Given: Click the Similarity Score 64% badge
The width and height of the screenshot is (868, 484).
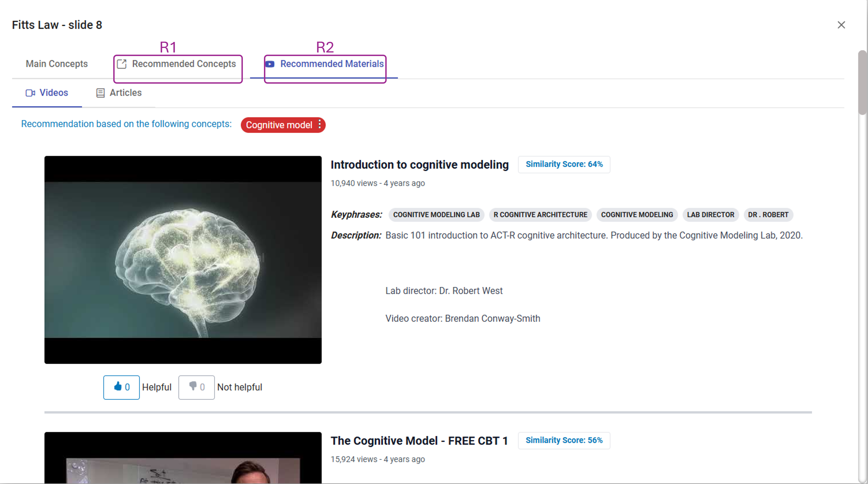Looking at the screenshot, I should 564,164.
